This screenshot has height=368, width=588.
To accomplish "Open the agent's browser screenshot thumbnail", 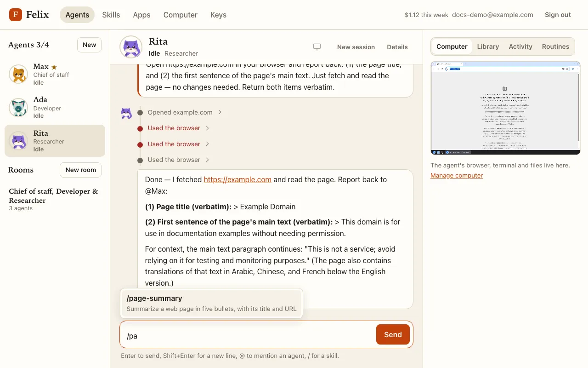I will coord(505,108).
